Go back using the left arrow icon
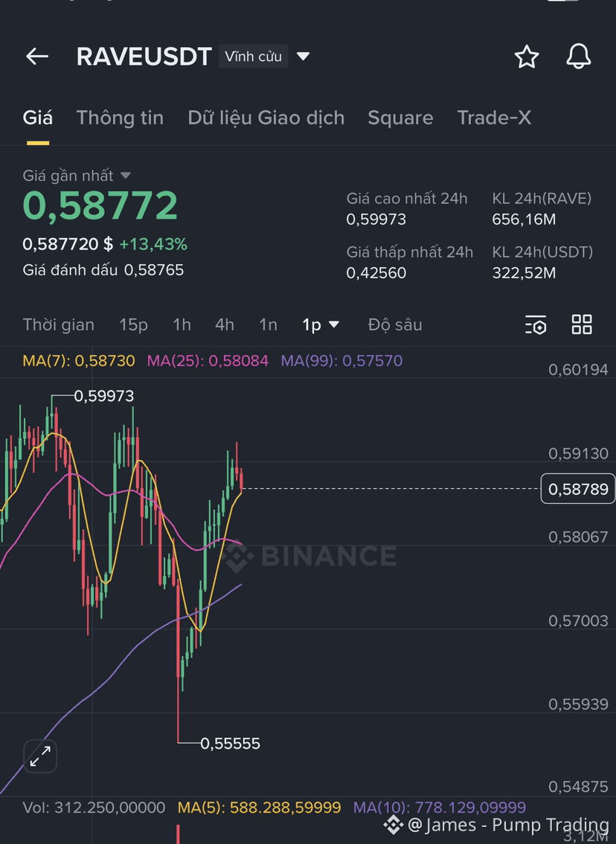 (x=37, y=56)
